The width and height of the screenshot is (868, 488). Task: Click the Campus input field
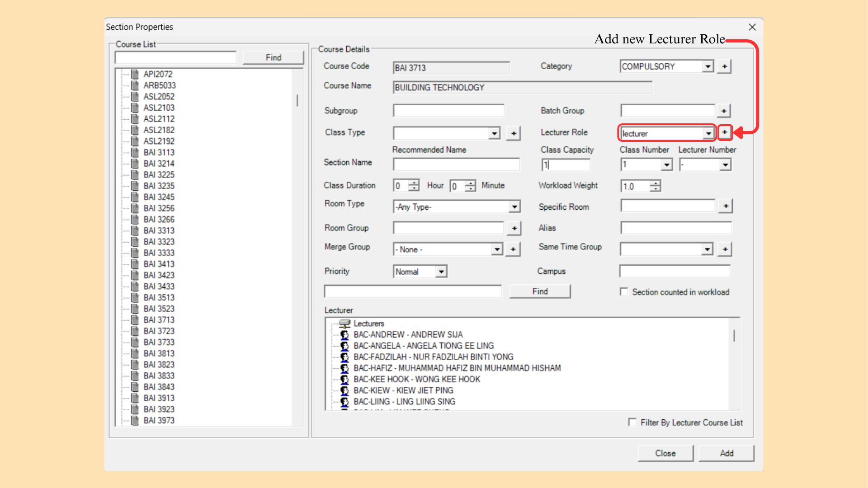(675, 271)
